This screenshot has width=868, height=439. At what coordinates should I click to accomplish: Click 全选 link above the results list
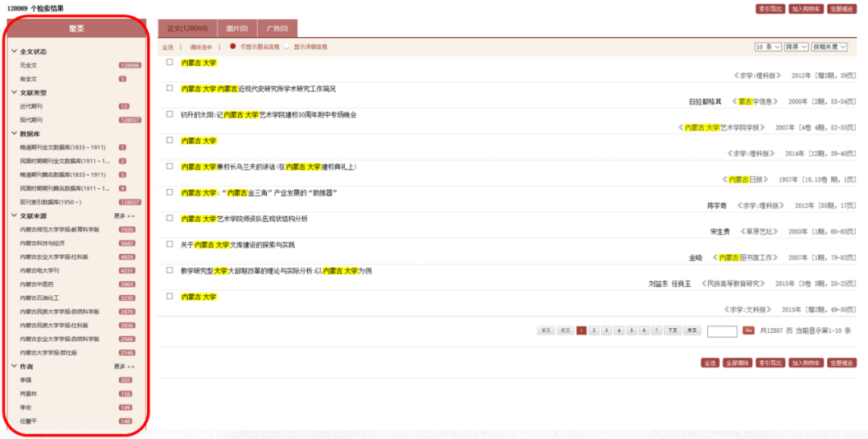point(168,47)
